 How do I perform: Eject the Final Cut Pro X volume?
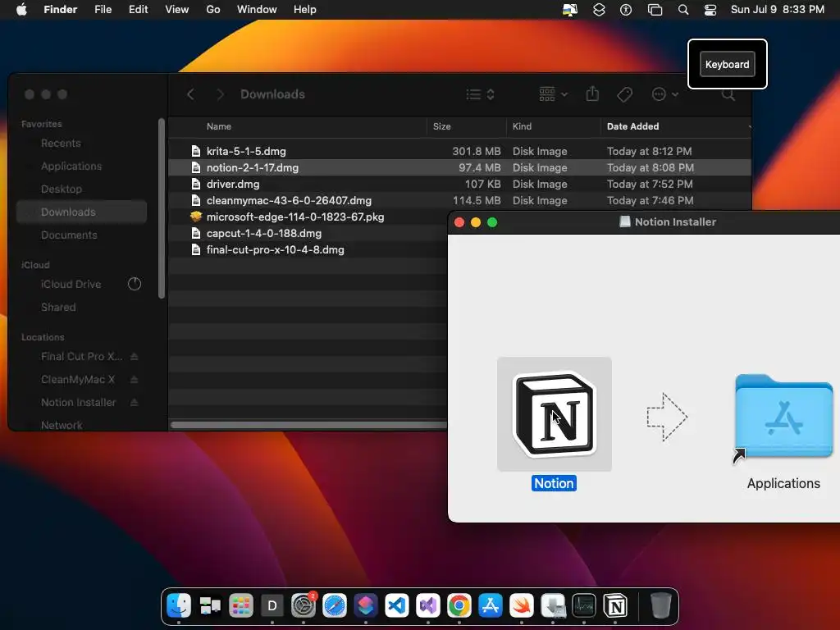[x=134, y=356]
